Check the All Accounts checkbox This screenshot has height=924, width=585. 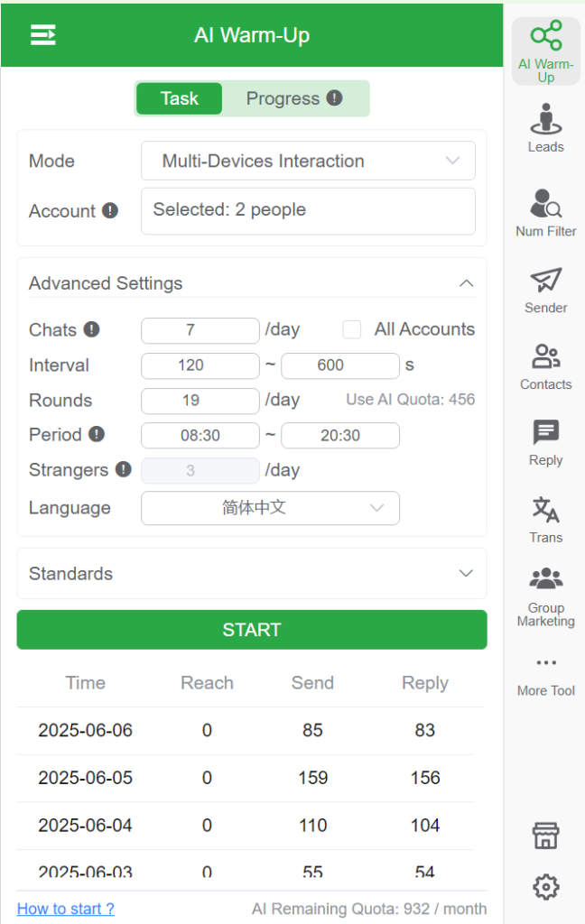pos(352,329)
